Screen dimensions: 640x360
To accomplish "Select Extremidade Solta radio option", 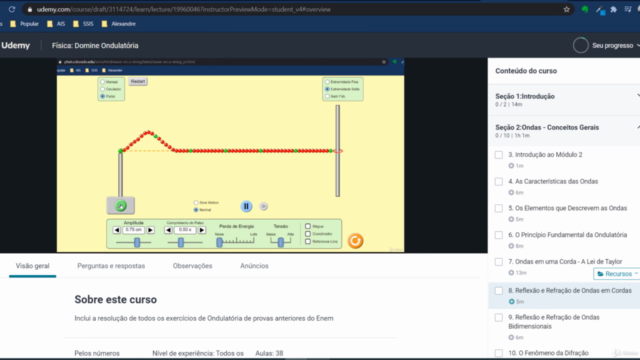I will click(327, 89).
